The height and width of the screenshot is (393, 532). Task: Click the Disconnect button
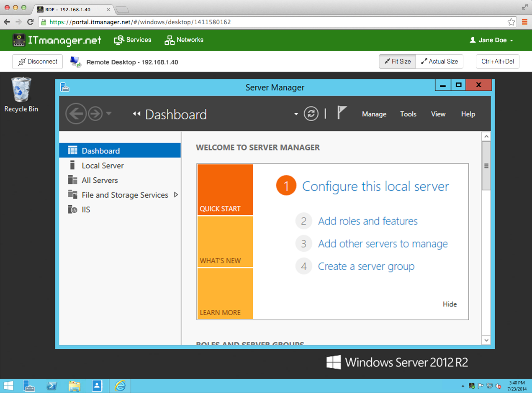38,61
